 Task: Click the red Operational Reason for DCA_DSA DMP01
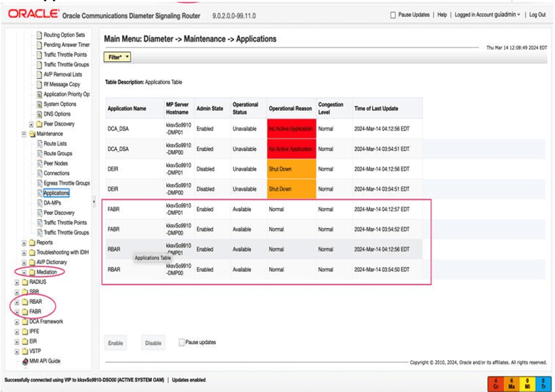[291, 129]
